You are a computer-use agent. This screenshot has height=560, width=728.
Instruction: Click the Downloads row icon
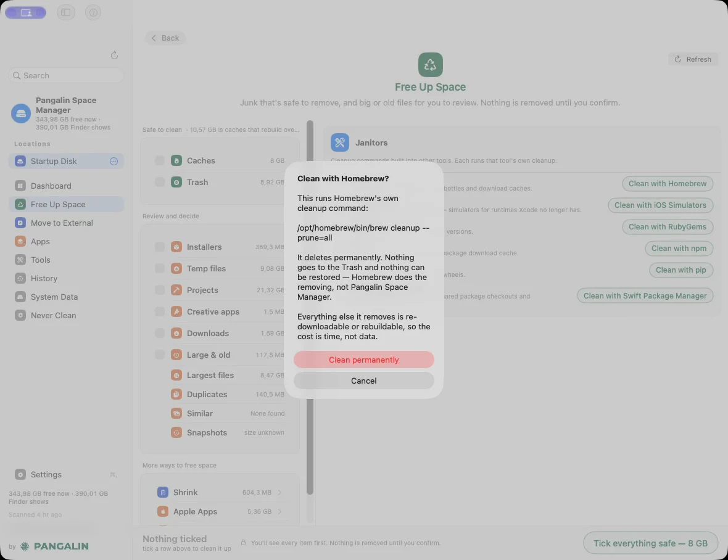pos(176,333)
